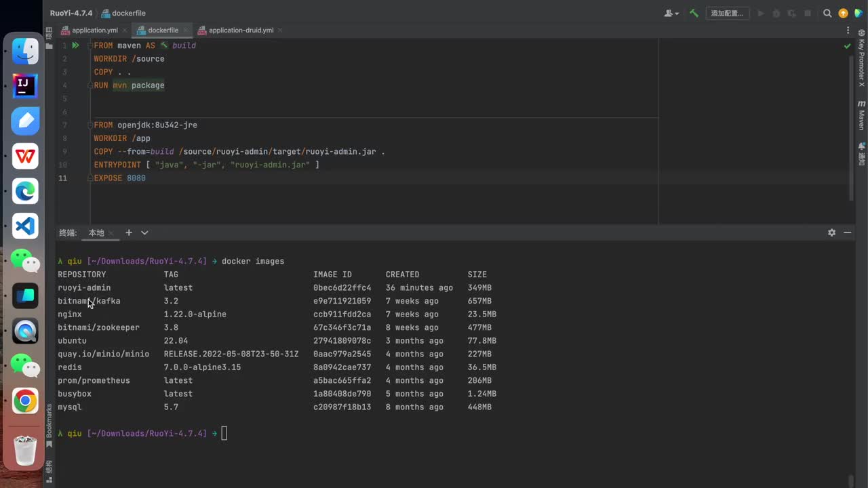Click image ID '0bec6d22ffc4'
This screenshot has width=868, height=488.
coord(342,288)
